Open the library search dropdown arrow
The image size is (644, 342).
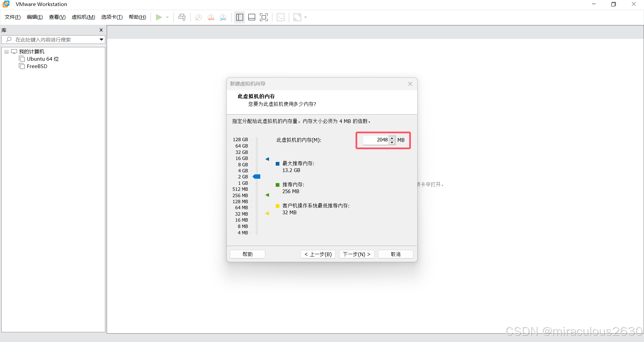coord(101,40)
